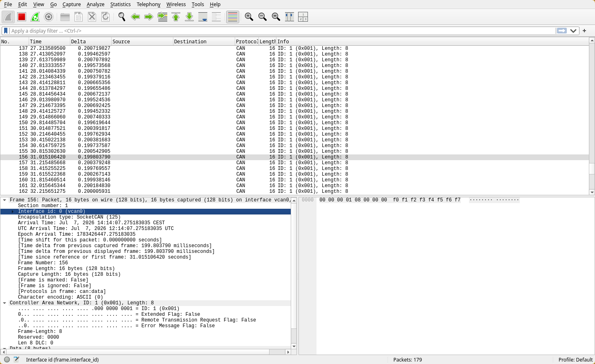This screenshot has height=364, width=595.
Task: Open the Capture menu
Action: [72, 4]
